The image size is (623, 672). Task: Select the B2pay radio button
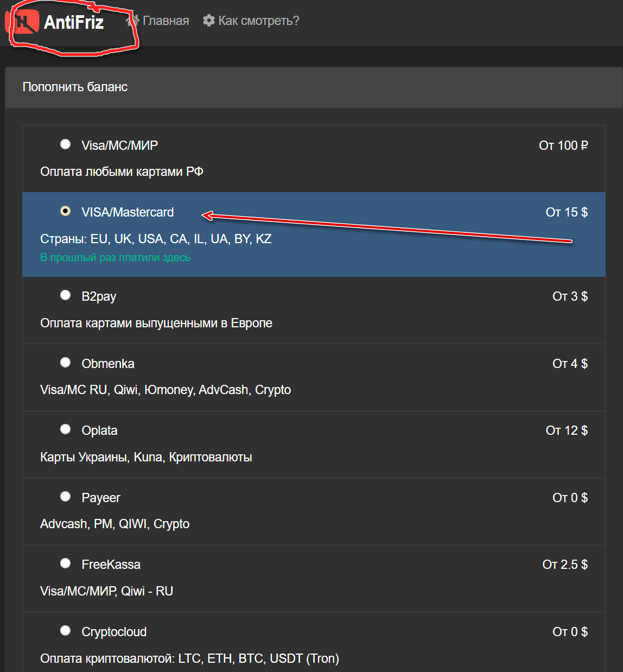click(65, 295)
